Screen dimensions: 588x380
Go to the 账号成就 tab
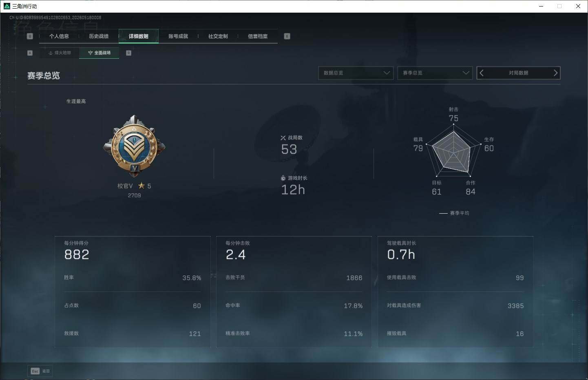[178, 36]
